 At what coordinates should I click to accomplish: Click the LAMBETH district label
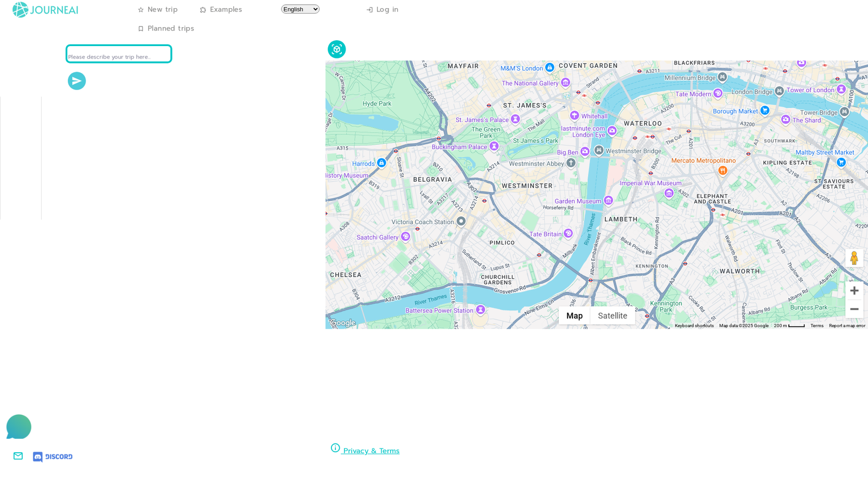[621, 219]
